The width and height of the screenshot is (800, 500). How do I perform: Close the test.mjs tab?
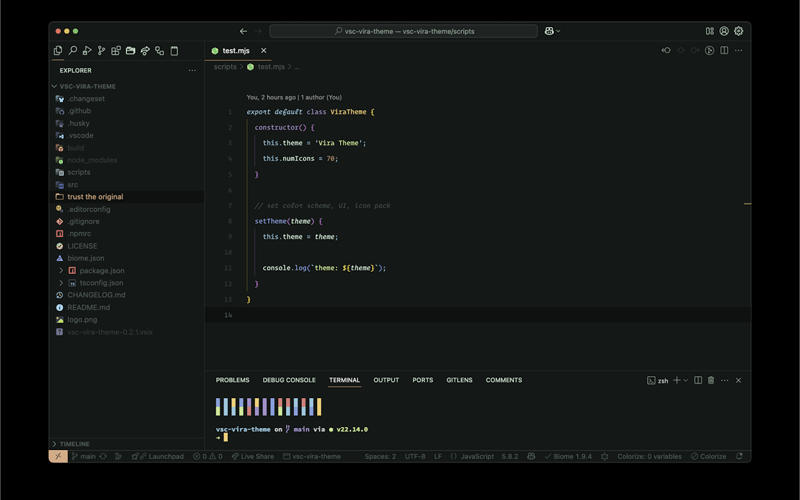pyautogui.click(x=263, y=51)
